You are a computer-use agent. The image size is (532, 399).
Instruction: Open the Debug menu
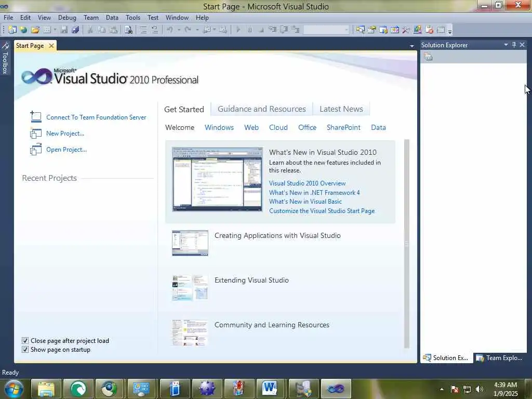click(x=67, y=18)
